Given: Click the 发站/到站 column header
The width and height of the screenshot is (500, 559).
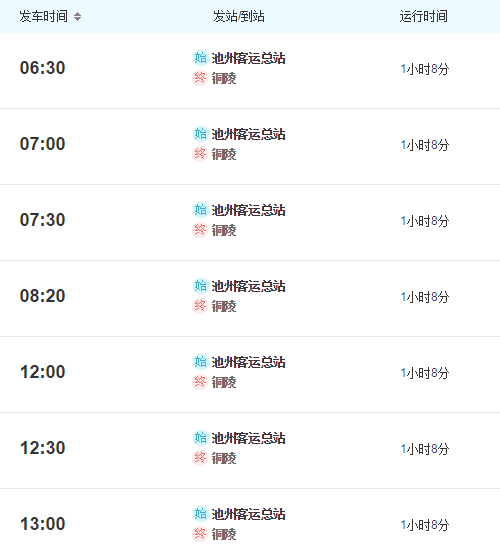Looking at the screenshot, I should coord(239,16).
